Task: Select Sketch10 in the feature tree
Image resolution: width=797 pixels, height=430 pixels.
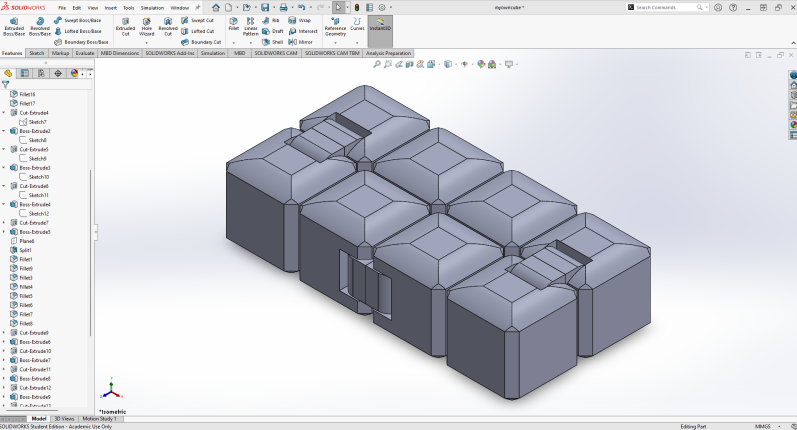Action: (39, 177)
